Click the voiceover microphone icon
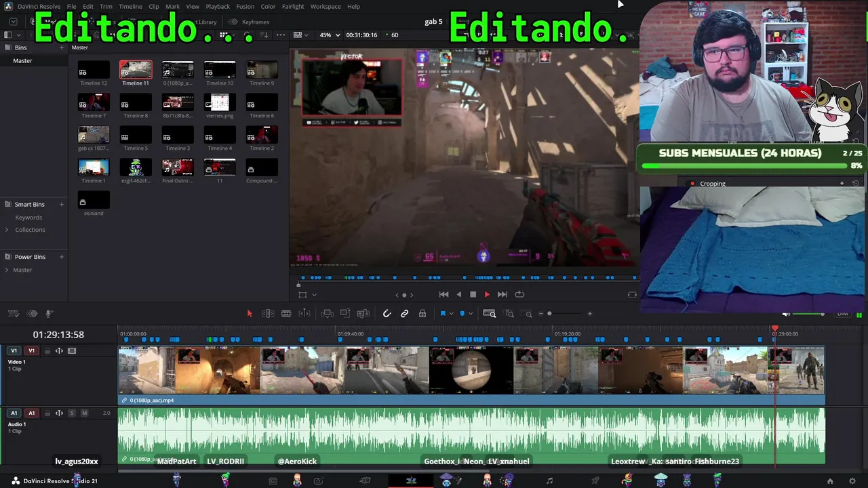Image resolution: width=868 pixels, height=488 pixels. point(49,313)
